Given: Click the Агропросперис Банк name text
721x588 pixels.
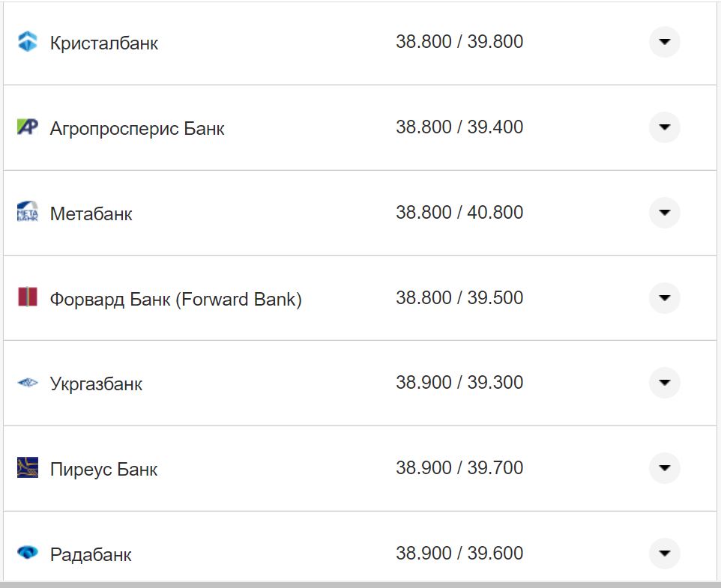Looking at the screenshot, I should click(x=137, y=129).
